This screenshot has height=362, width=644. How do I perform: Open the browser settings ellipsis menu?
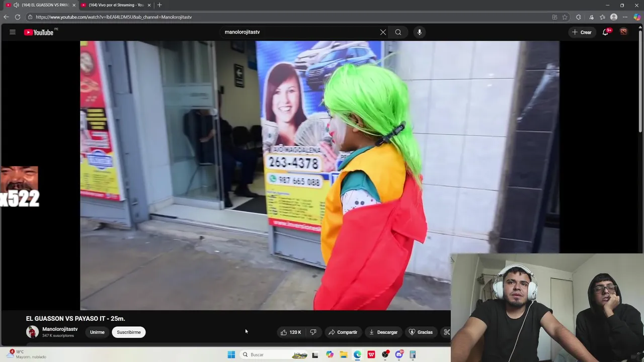(625, 17)
